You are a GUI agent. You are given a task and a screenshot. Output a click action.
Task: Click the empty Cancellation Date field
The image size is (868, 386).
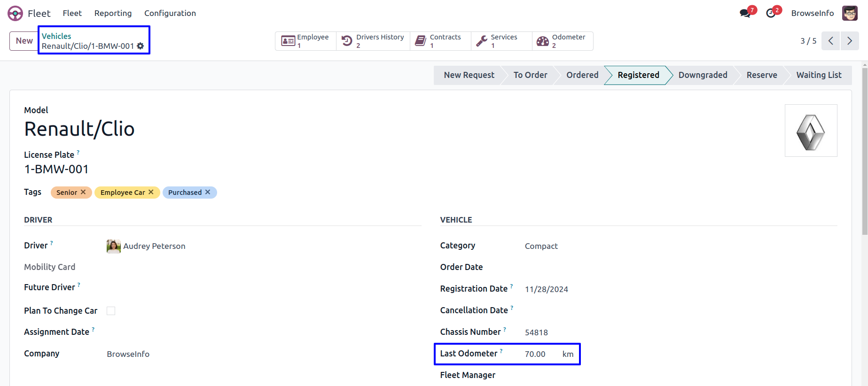click(680, 310)
